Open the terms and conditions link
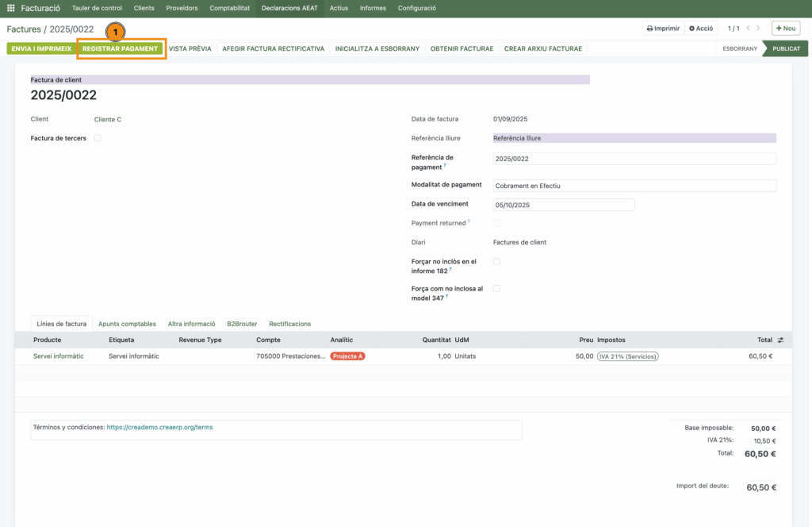The height and width of the screenshot is (527, 812). point(159,427)
